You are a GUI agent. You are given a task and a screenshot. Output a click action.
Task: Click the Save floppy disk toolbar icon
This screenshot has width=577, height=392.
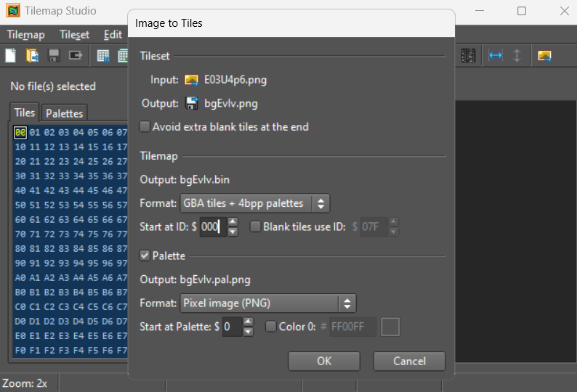pyautogui.click(x=54, y=56)
